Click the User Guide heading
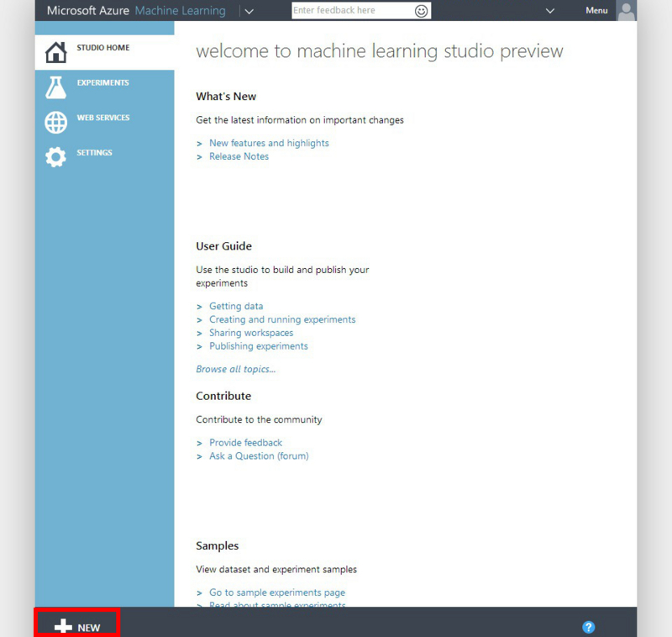This screenshot has height=637, width=672. coord(223,246)
